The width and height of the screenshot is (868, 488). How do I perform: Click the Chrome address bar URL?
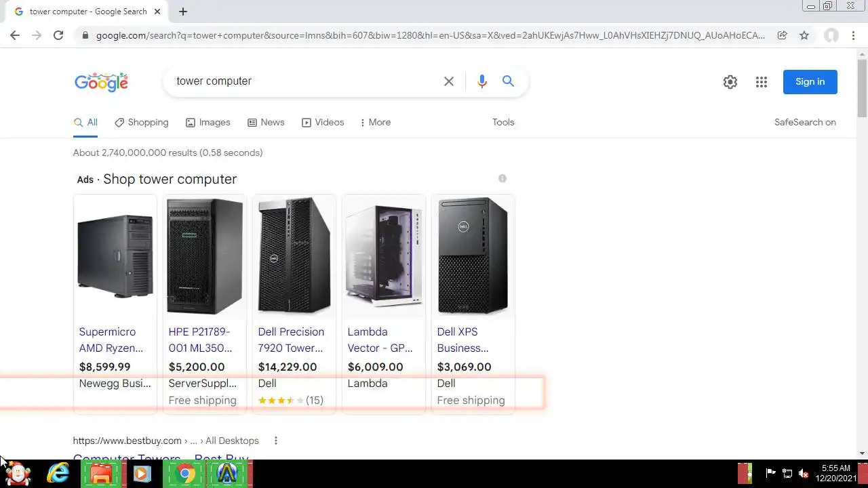431,35
